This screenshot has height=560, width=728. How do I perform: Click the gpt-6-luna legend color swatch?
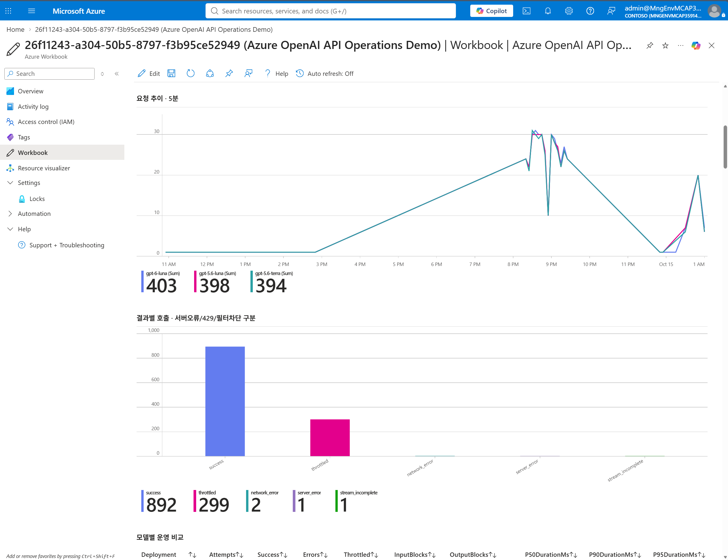(x=142, y=281)
